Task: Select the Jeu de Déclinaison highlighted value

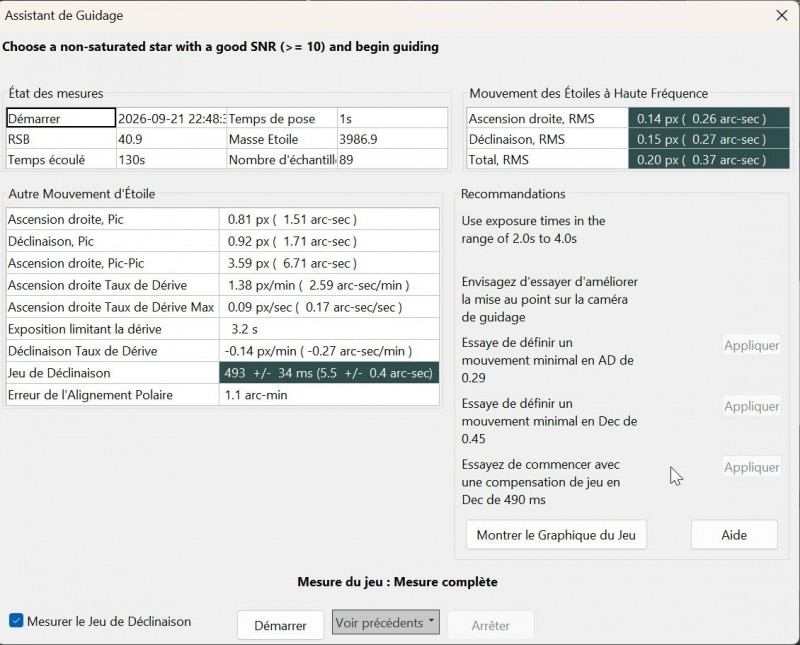Action: [x=329, y=373]
